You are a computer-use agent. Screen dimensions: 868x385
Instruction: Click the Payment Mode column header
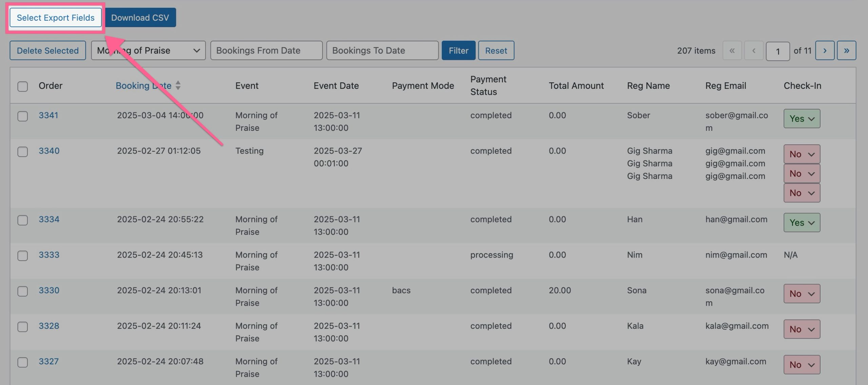coord(423,86)
